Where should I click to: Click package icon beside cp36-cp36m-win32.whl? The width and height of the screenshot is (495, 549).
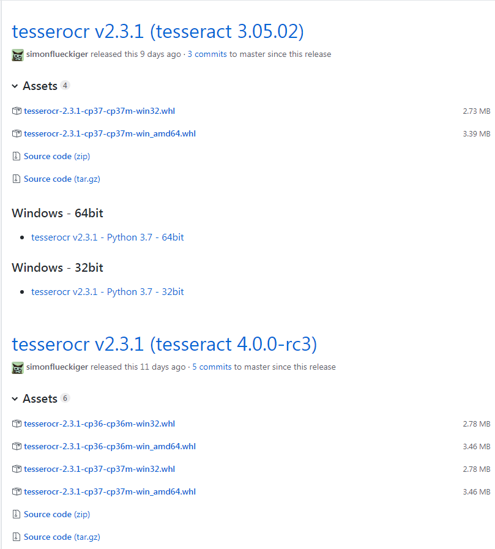[16, 424]
